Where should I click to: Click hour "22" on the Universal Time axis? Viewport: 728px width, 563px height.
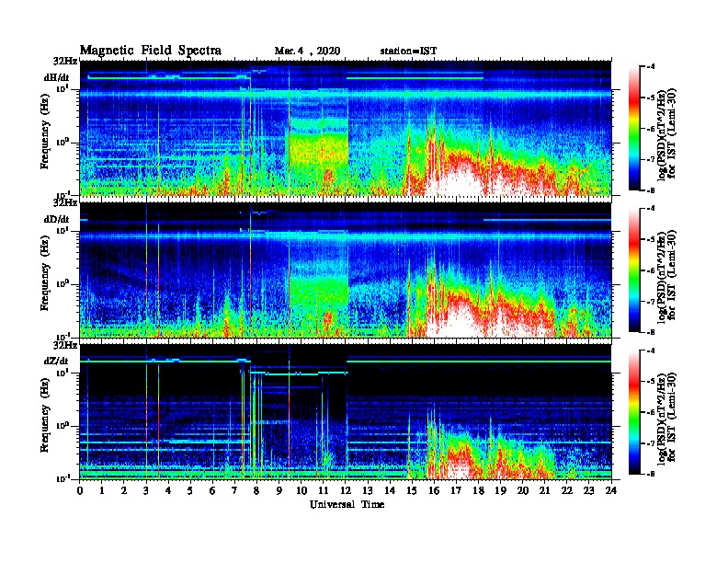click(567, 491)
